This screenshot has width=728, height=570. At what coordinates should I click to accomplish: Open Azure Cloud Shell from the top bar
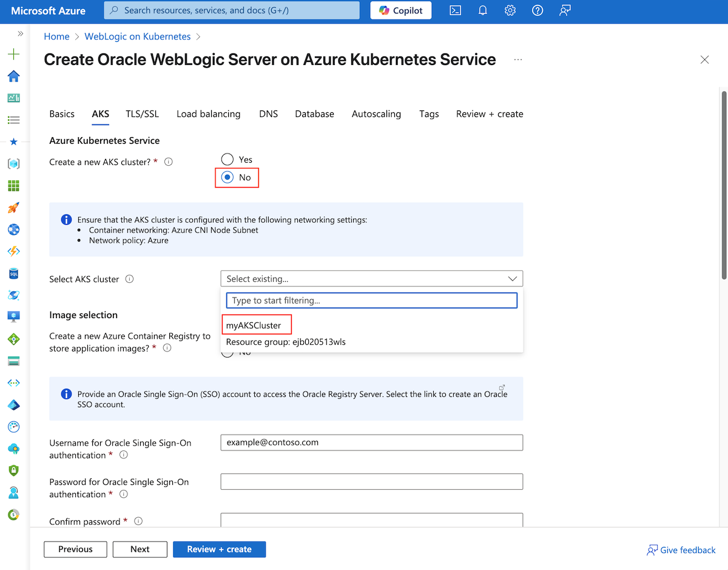pyautogui.click(x=455, y=10)
